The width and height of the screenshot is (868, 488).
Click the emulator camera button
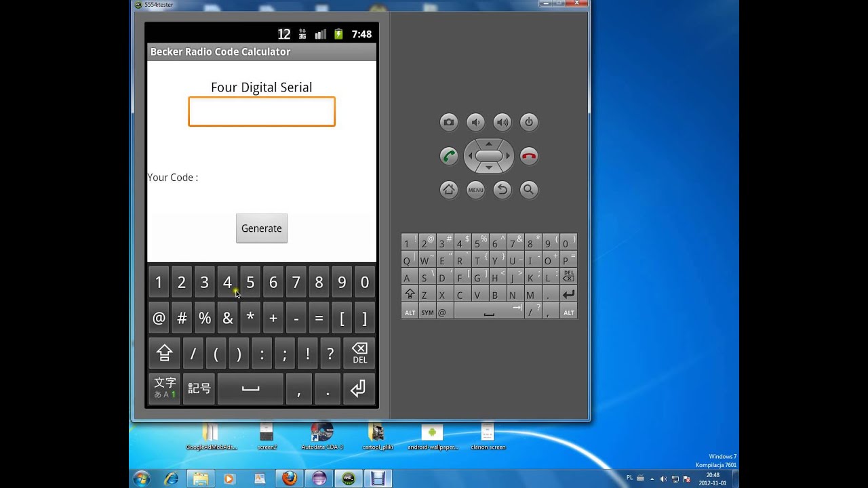tap(448, 122)
